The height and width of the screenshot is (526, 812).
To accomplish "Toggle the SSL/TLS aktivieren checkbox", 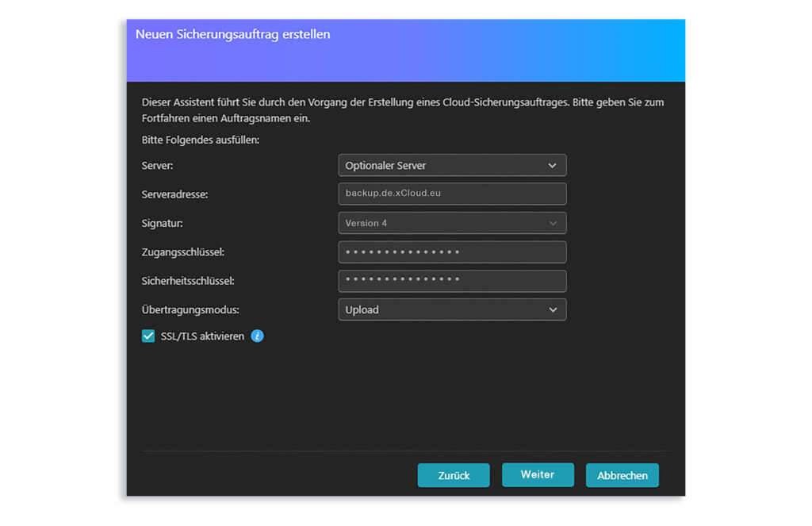I will click(x=148, y=336).
